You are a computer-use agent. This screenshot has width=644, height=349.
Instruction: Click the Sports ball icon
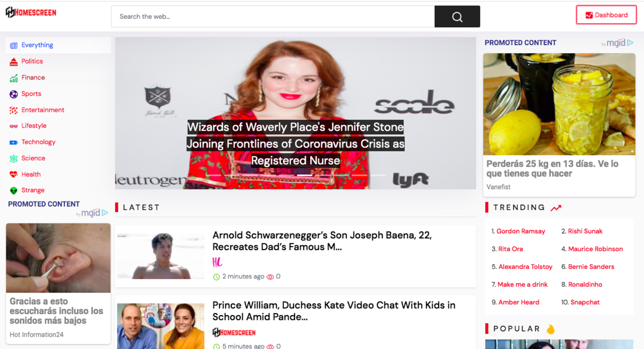point(13,94)
